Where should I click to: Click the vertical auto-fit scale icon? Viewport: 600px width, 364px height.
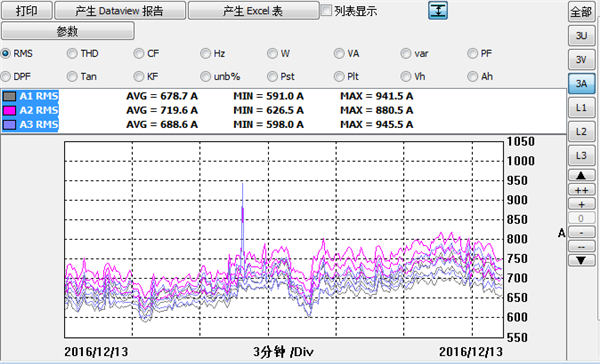[438, 10]
